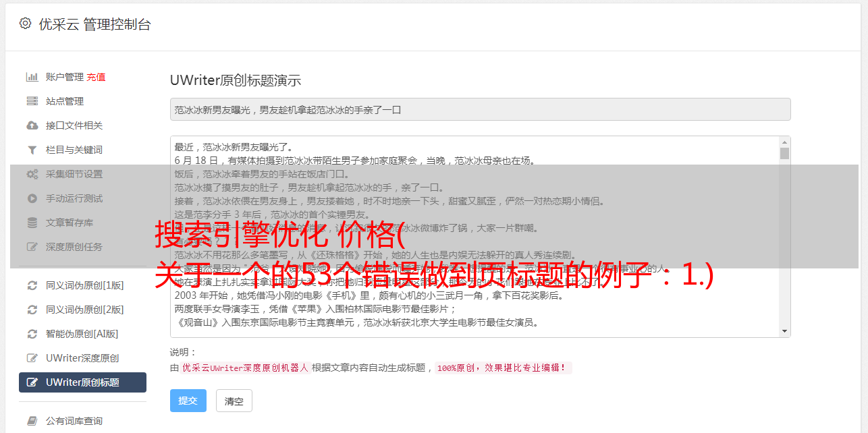This screenshot has width=868, height=433.
Task: Click inside the article content textarea
Action: (x=475, y=237)
